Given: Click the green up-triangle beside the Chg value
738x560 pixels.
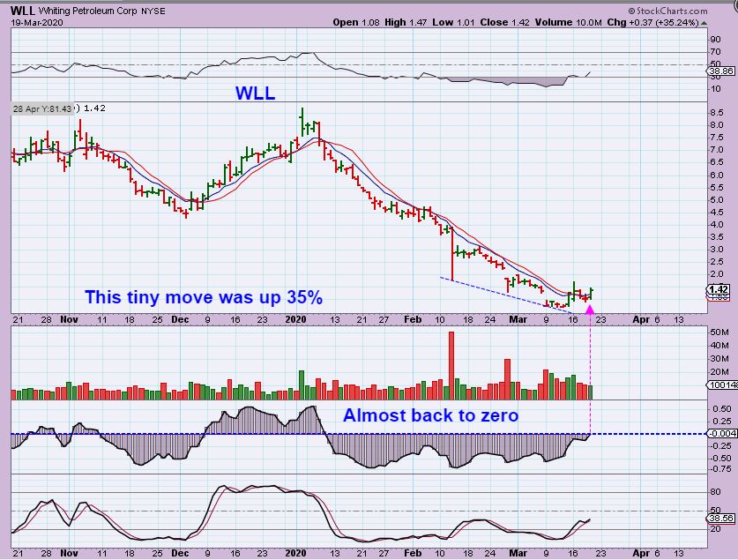Looking at the screenshot, I should [704, 22].
